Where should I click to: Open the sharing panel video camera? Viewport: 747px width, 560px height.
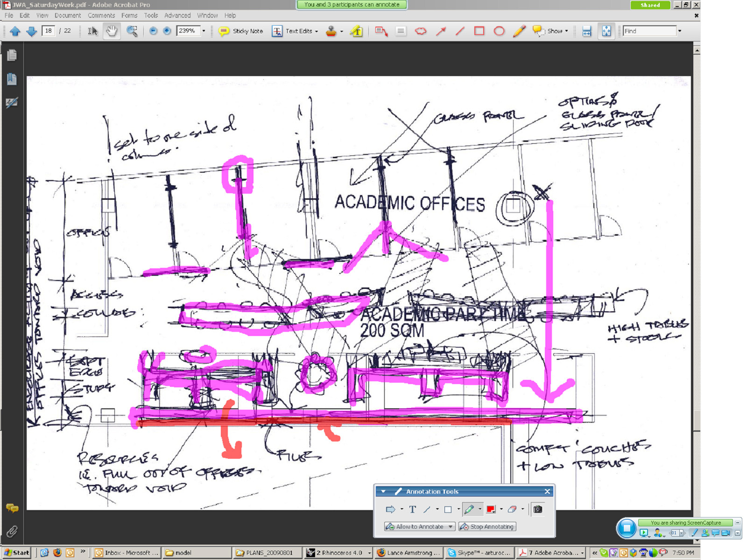click(x=726, y=533)
